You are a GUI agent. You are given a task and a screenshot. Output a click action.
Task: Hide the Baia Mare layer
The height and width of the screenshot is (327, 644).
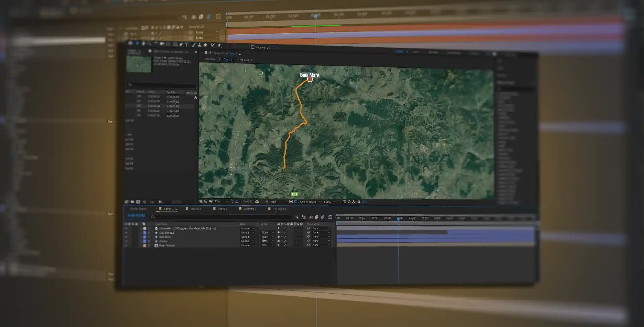pos(126,237)
